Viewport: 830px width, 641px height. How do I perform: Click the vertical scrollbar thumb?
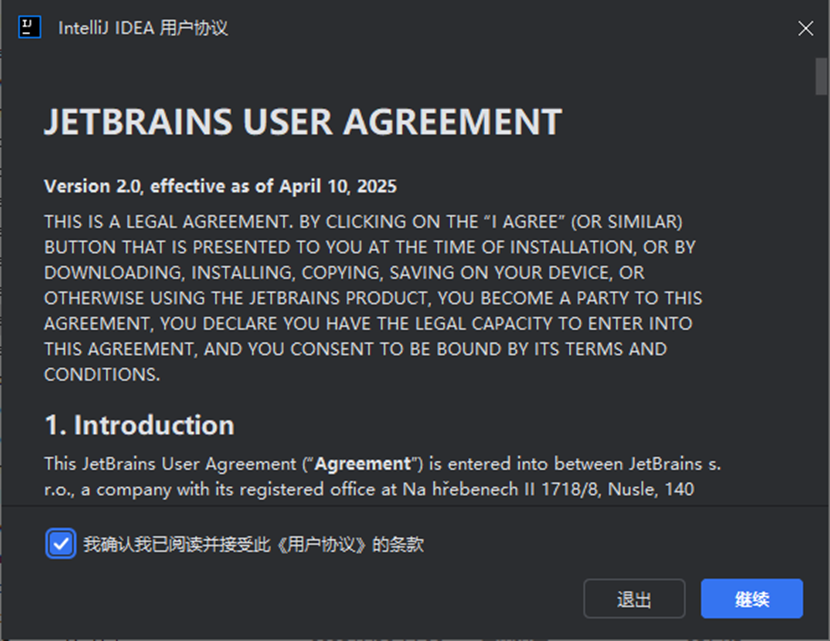coord(821,76)
